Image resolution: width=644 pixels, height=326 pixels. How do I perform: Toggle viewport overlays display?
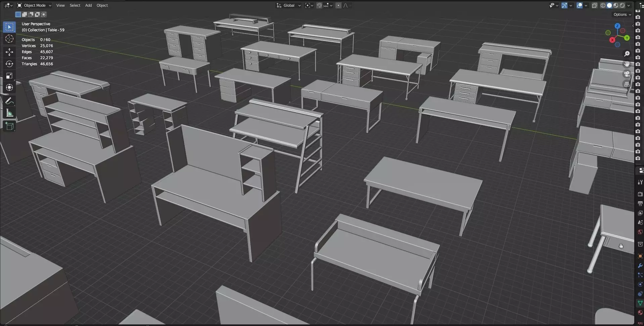[580, 5]
